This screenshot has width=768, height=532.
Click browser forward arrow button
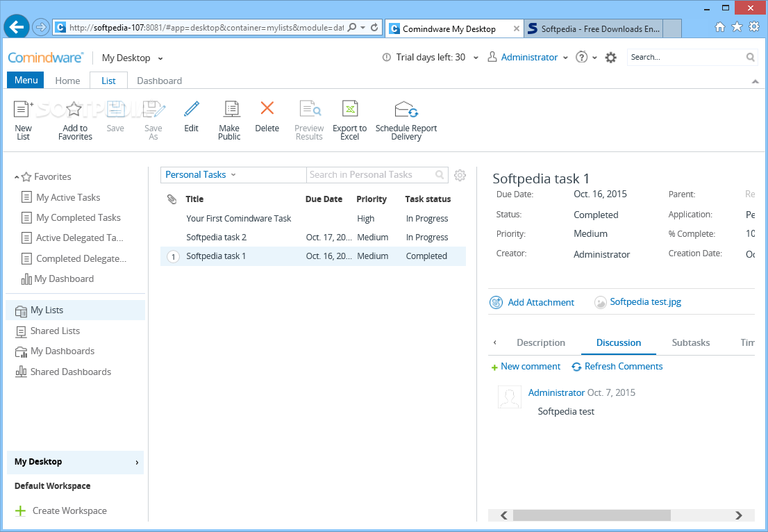(x=41, y=27)
